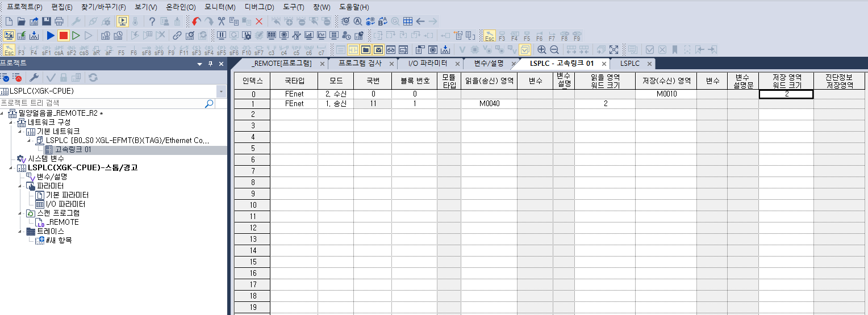
Task: Toggle the highlighted checkbox-window icon near zoom
Action: (525, 50)
